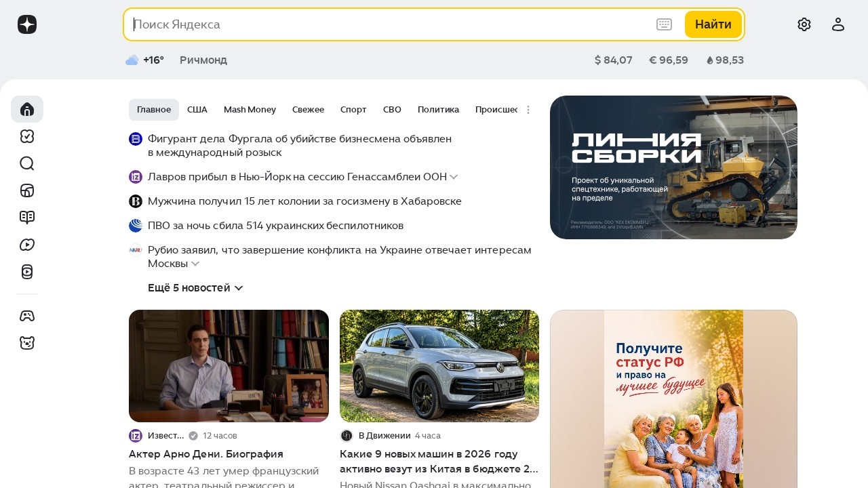Open the play bubble icon in sidebar
Screen dimensions: 868x488
27,245
